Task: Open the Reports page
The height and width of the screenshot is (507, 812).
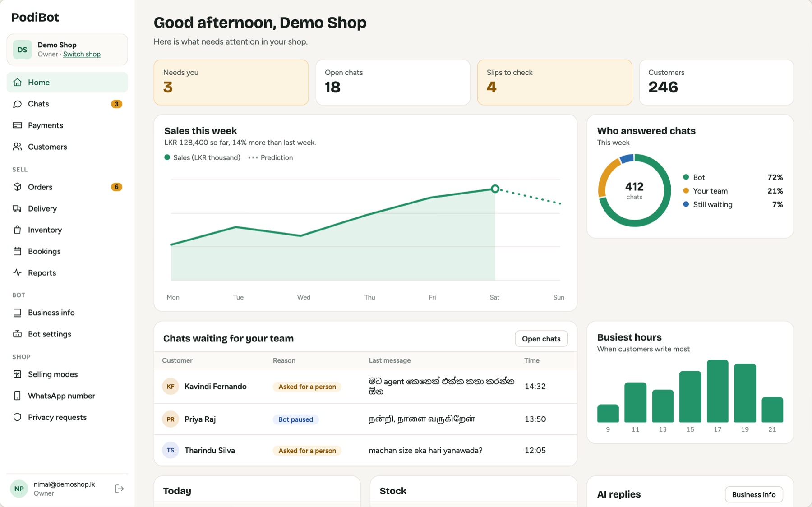Action: pos(67,272)
